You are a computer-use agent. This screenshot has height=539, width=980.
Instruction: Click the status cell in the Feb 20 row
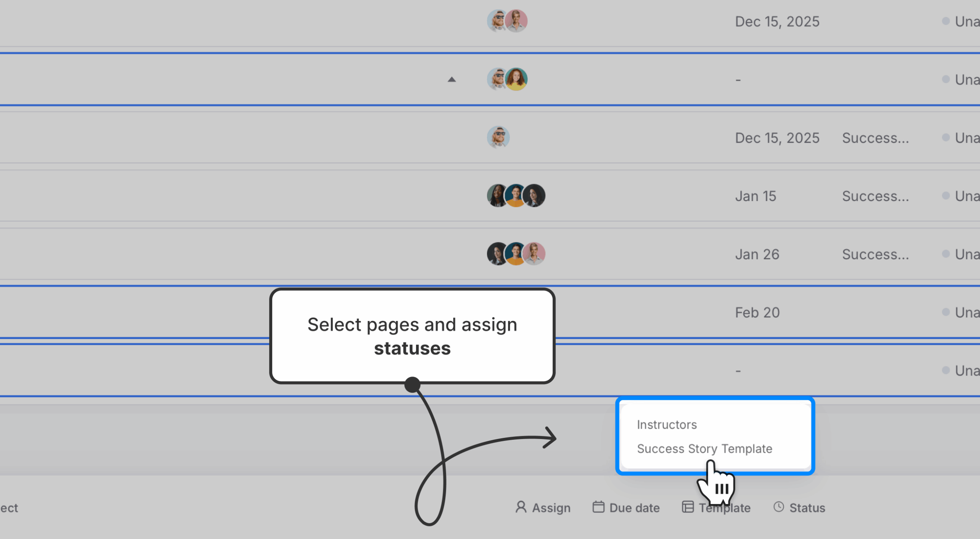[x=960, y=313]
